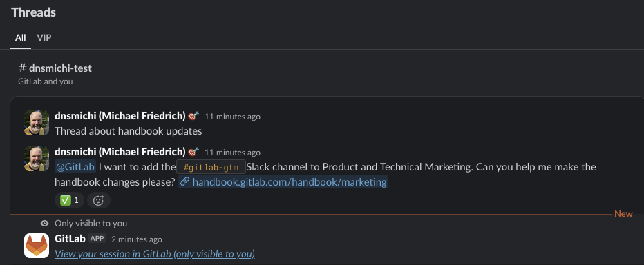
Task: Open avatar on the @GitLab request message
Action: click(37, 158)
